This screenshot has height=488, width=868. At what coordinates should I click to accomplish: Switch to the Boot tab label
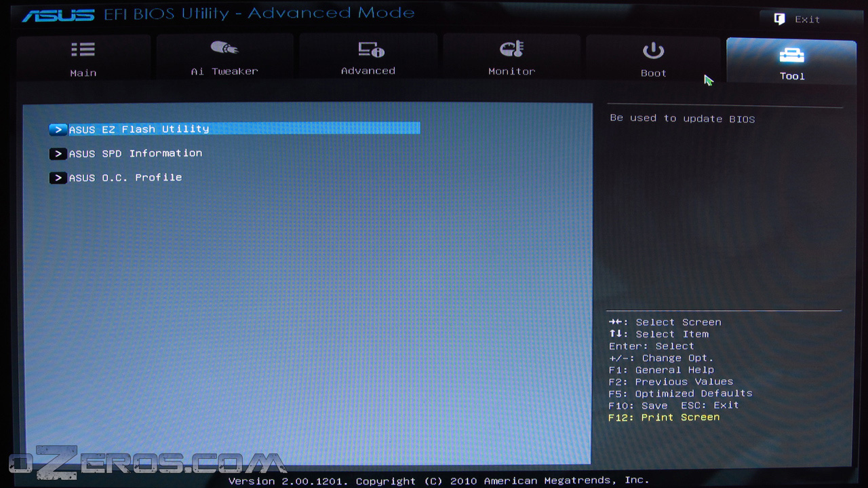tap(654, 73)
